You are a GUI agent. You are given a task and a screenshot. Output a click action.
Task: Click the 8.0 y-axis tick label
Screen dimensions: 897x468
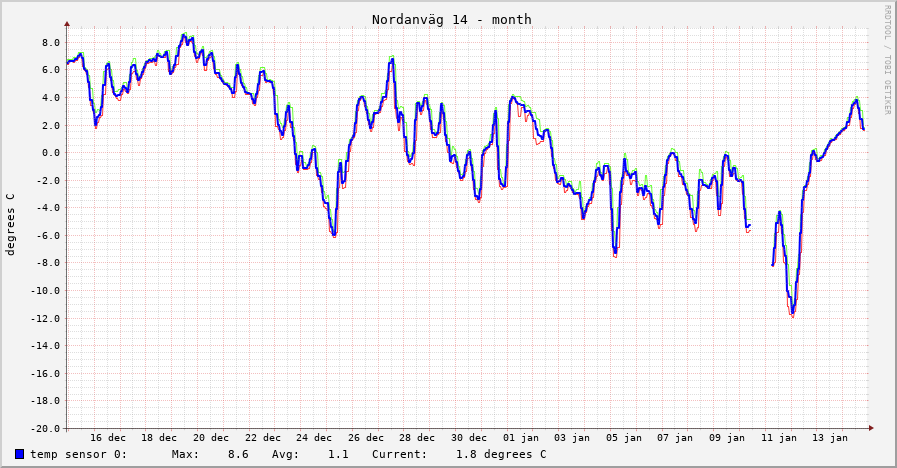point(50,43)
